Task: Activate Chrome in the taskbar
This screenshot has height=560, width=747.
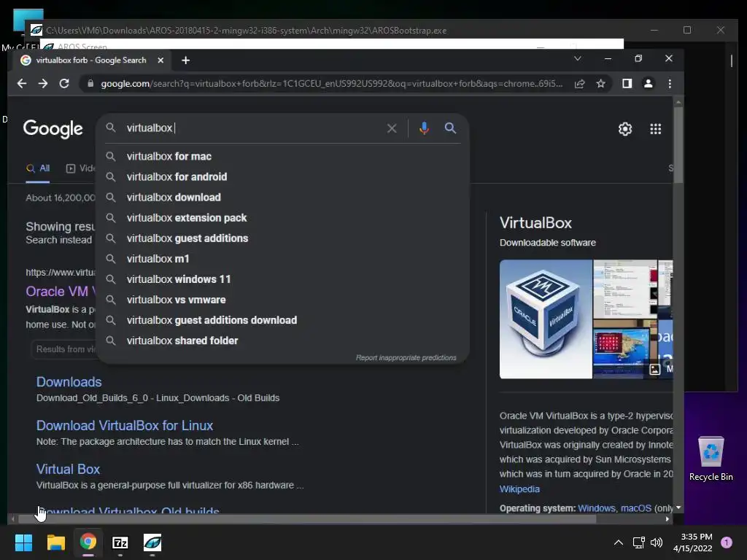Action: 88,542
